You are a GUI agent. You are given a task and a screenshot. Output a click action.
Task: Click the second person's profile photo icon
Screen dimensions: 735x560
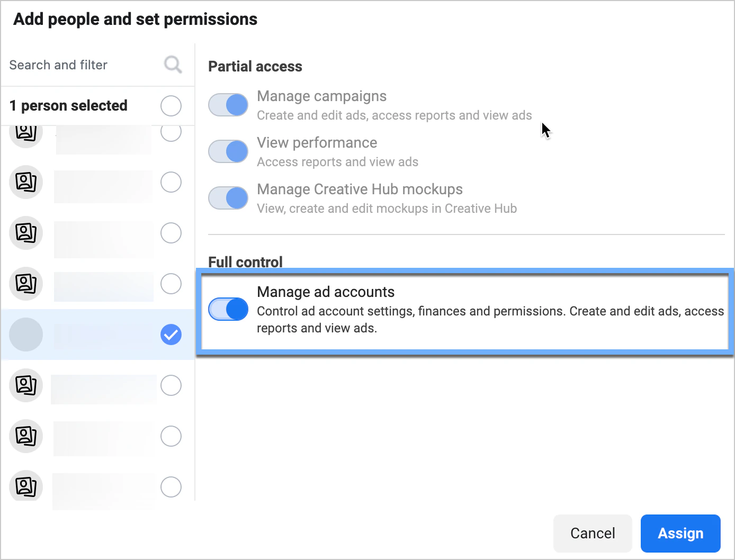tap(26, 182)
